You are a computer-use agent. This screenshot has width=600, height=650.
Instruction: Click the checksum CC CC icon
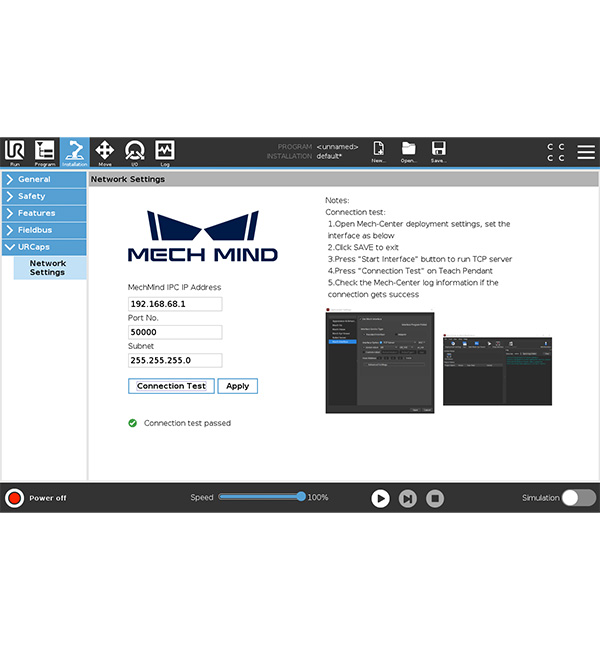556,152
